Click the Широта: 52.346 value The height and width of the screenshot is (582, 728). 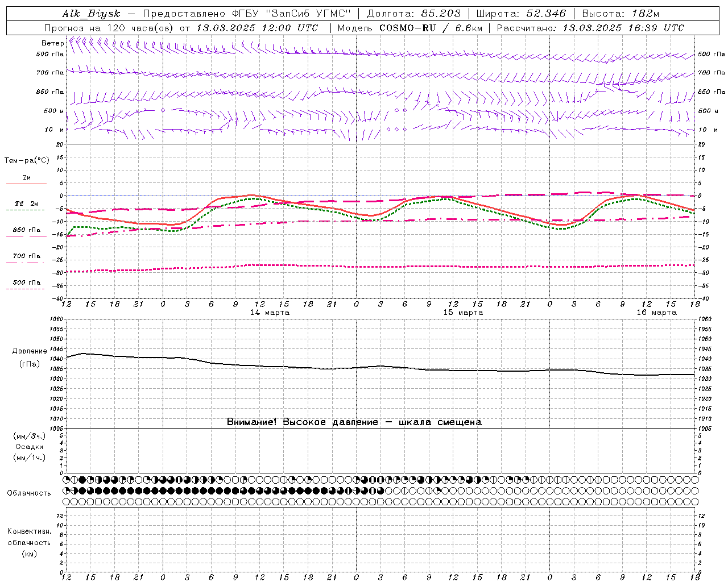521,14
